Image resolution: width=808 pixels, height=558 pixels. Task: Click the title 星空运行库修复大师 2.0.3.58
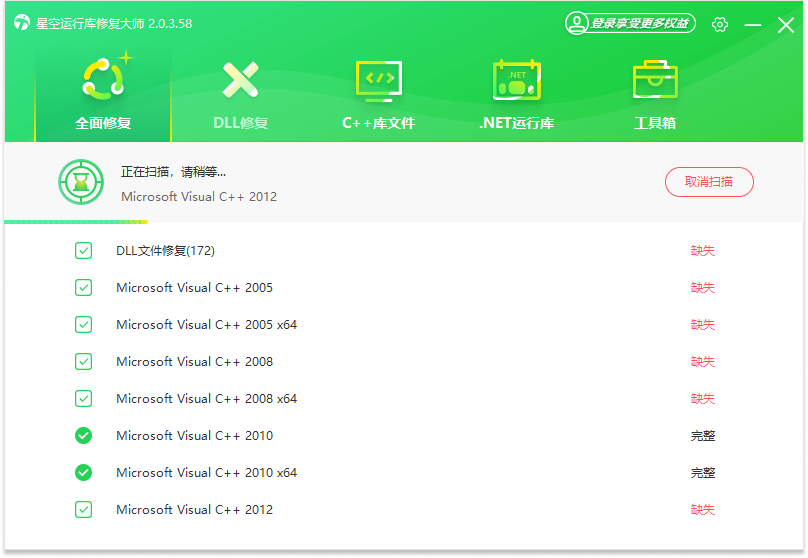tap(114, 24)
